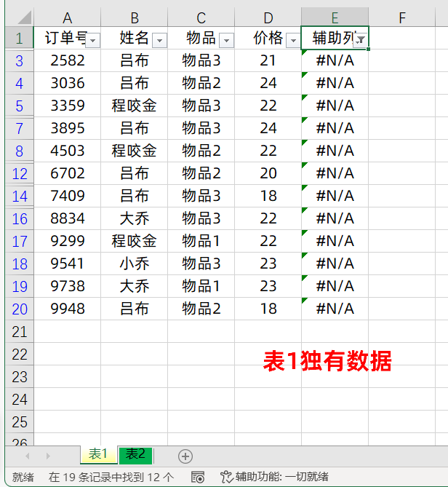Image resolution: width=448 pixels, height=487 pixels.
Task: Select column D header
Action: pos(268,17)
